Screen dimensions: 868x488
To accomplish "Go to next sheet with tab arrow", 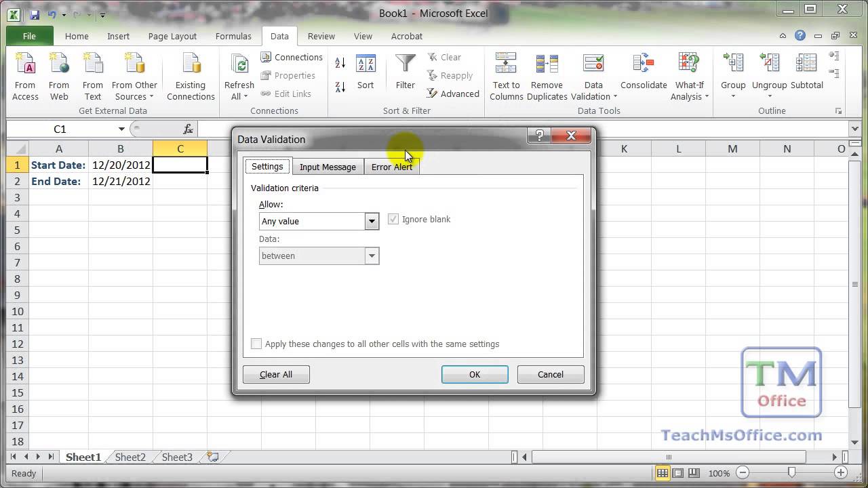I will pyautogui.click(x=39, y=457).
